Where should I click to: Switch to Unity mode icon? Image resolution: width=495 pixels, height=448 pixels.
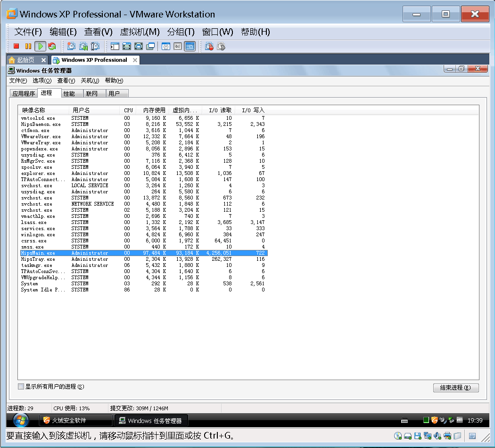coord(150,46)
